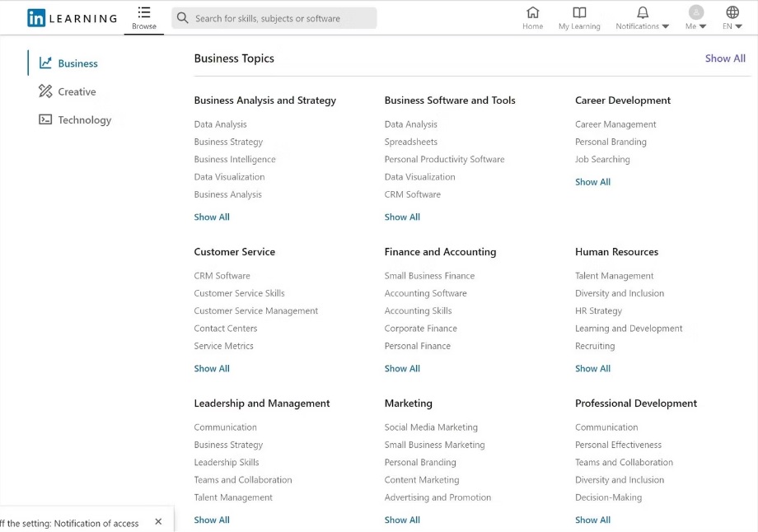Open Decision-Making topic
The height and width of the screenshot is (532, 758).
(x=608, y=497)
